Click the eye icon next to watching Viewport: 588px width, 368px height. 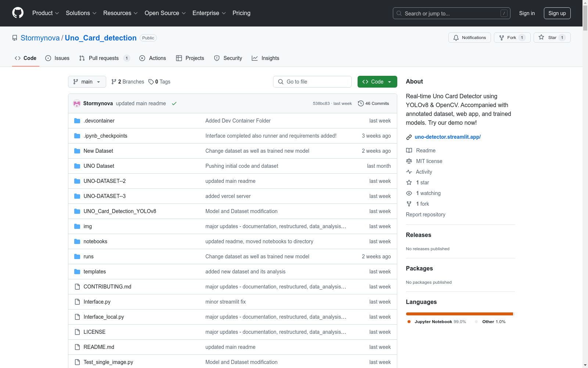coord(409,193)
